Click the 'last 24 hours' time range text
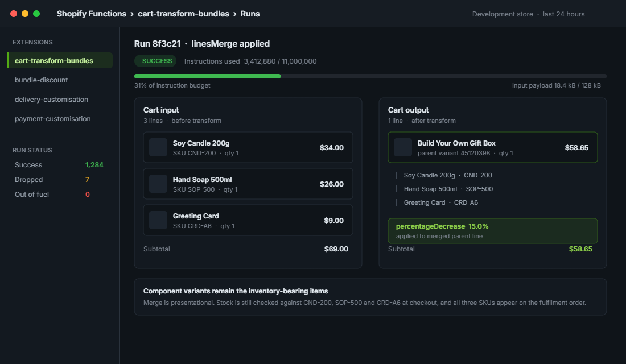Viewport: 626px width, 364px height. click(x=564, y=14)
